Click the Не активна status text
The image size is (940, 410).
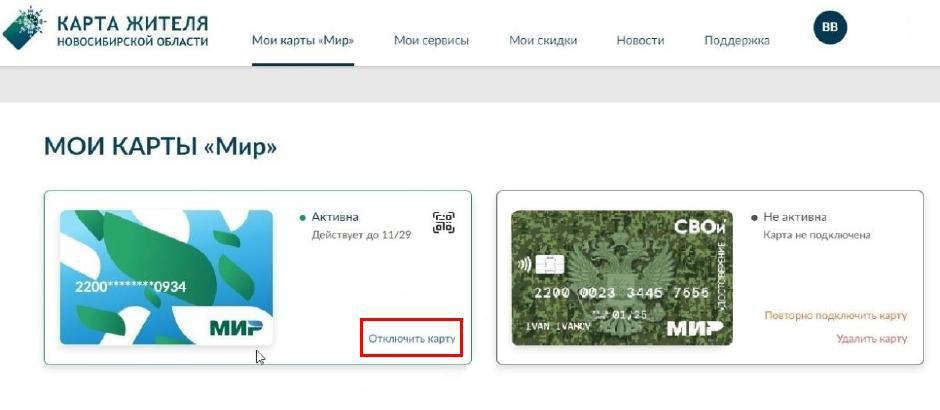(794, 217)
